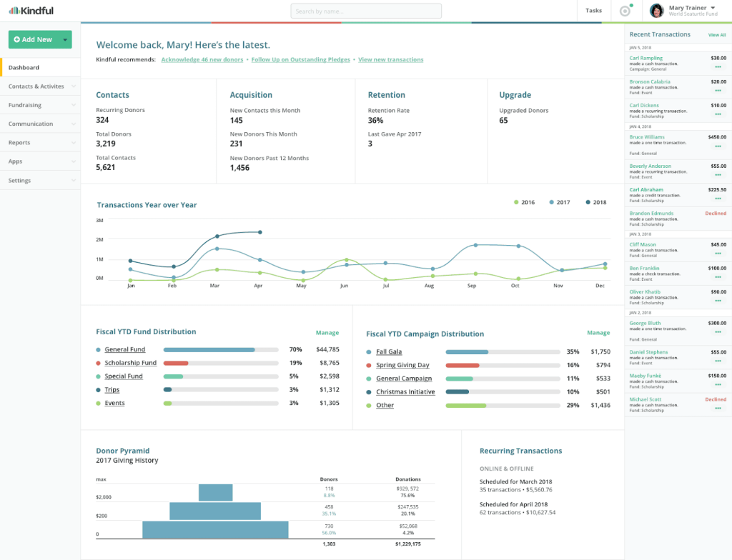Image resolution: width=732 pixels, height=560 pixels.
Task: Click Manage for Fiscal YTD Campaign Distribution
Action: pyautogui.click(x=598, y=333)
